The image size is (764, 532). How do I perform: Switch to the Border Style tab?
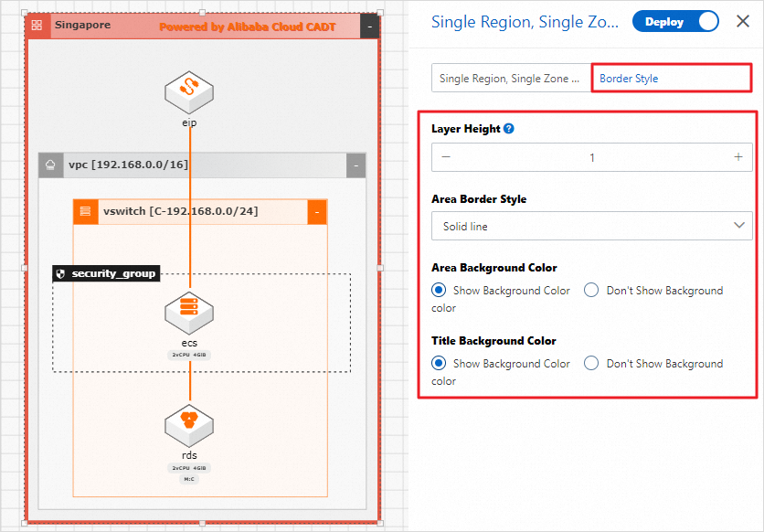click(x=672, y=78)
